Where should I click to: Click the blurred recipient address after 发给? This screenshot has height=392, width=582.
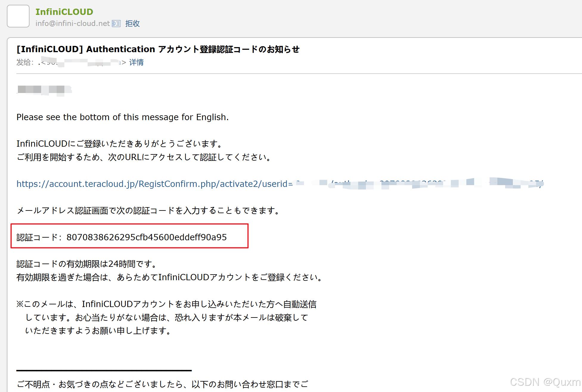coord(82,62)
